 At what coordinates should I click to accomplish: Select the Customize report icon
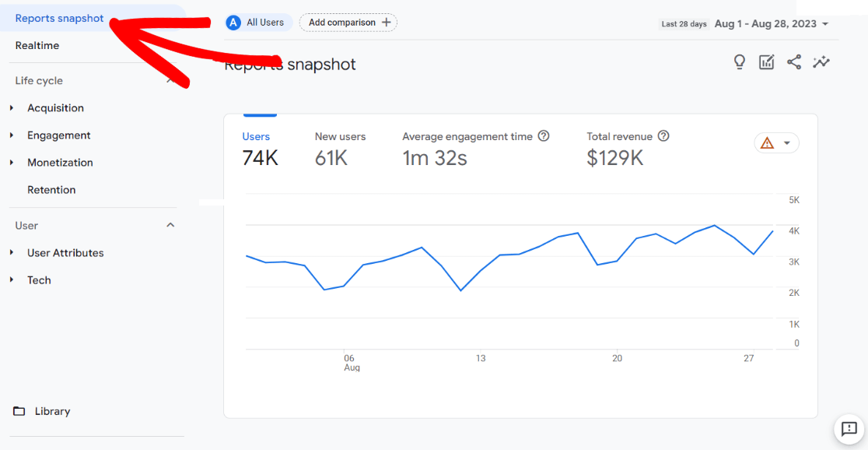click(767, 62)
